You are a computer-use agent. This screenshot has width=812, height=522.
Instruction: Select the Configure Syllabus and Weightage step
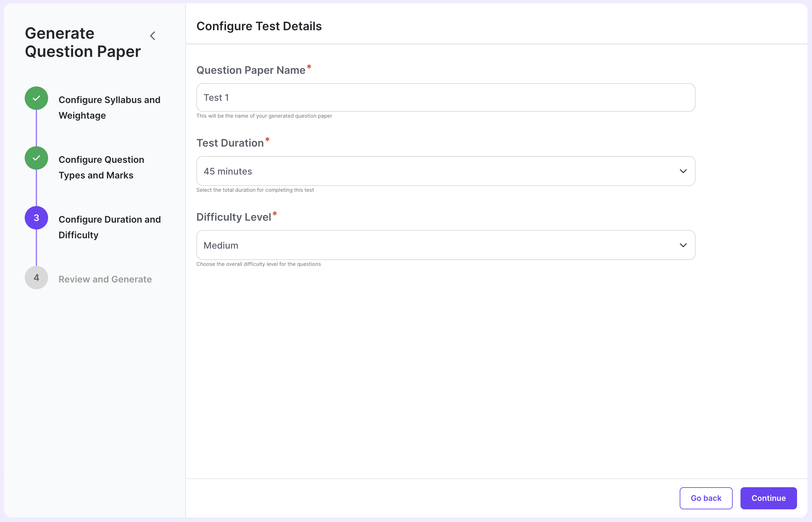[x=110, y=108]
